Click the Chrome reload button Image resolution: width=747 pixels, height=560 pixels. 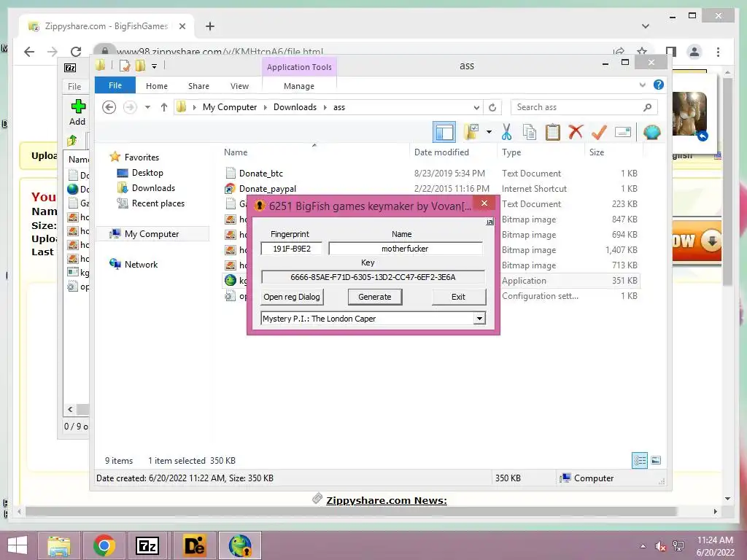coord(76,52)
